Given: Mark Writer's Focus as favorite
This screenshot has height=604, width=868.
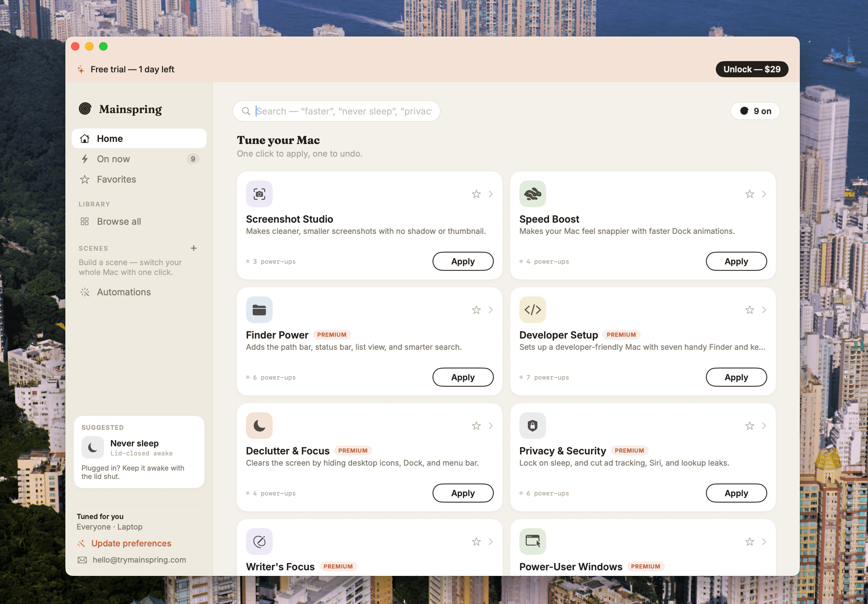Looking at the screenshot, I should (476, 542).
